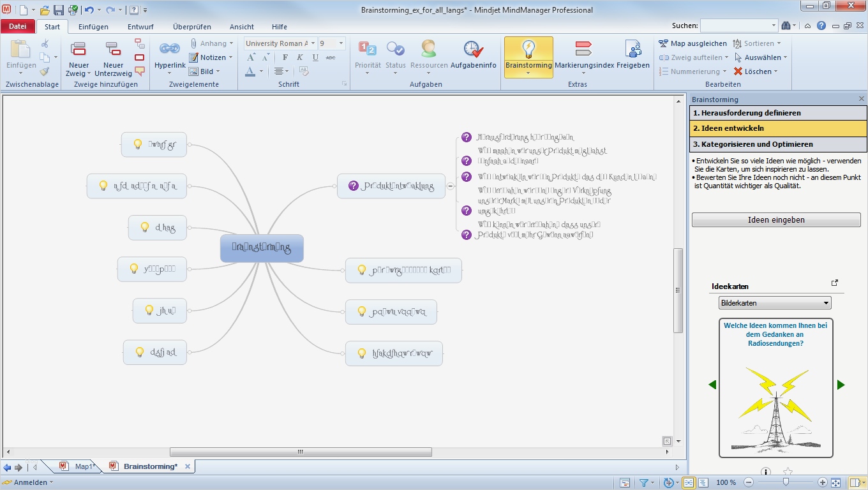Click the zoom out minus button
868x490 pixels.
click(748, 483)
